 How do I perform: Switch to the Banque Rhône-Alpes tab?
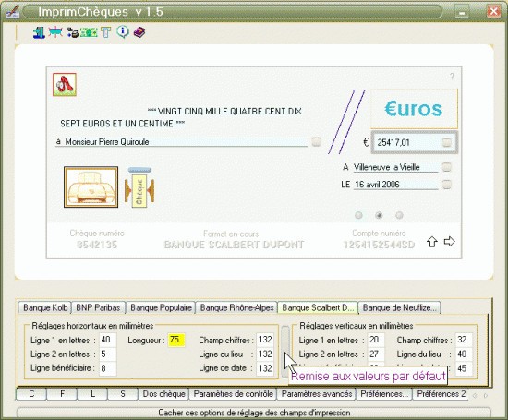[x=236, y=307]
